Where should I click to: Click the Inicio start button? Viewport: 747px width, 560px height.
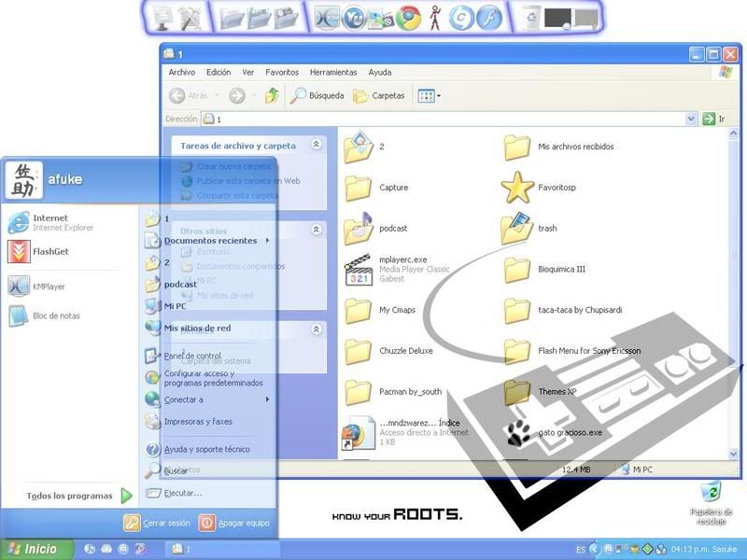pyautogui.click(x=36, y=549)
